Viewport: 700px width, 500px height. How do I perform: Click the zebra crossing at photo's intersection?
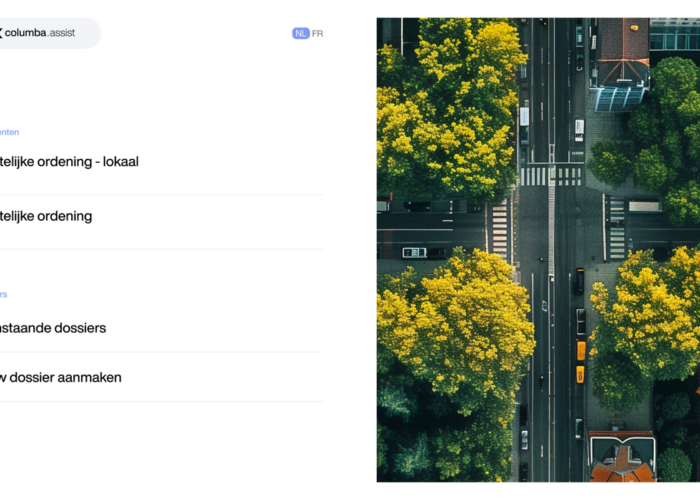pos(552,176)
